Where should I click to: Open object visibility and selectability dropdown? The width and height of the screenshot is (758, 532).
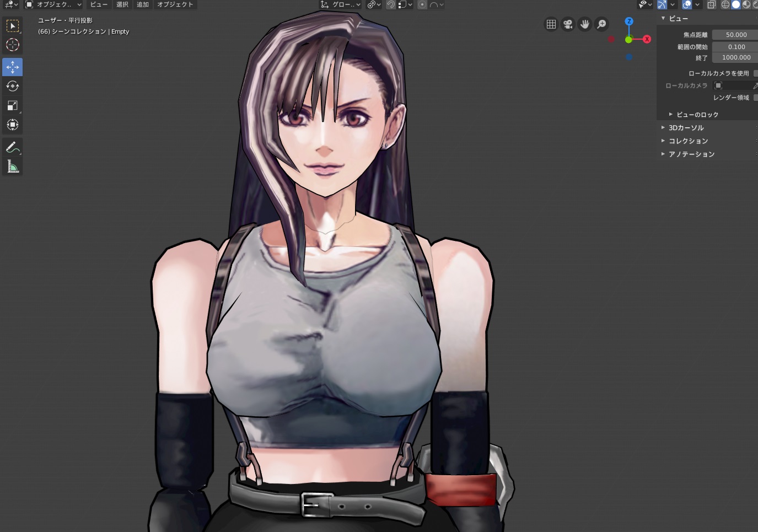[645, 4]
